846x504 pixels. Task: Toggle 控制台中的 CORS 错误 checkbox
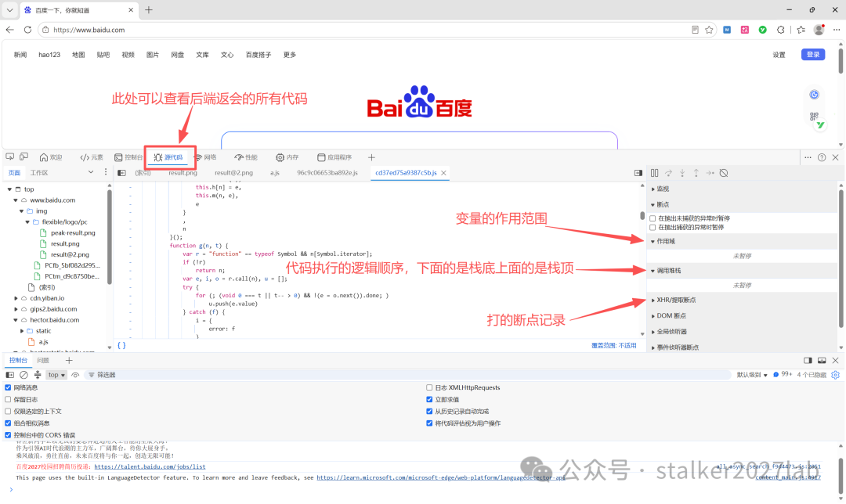coord(8,435)
